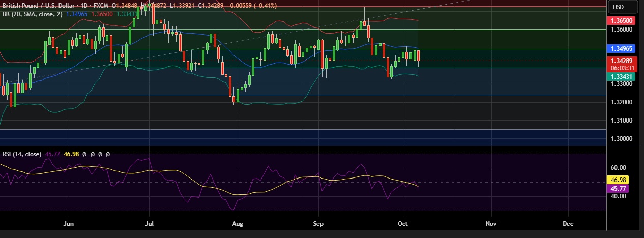This screenshot has width=644, height=238.
Task: Click the red 1.34289 current price label
Action: [621, 61]
